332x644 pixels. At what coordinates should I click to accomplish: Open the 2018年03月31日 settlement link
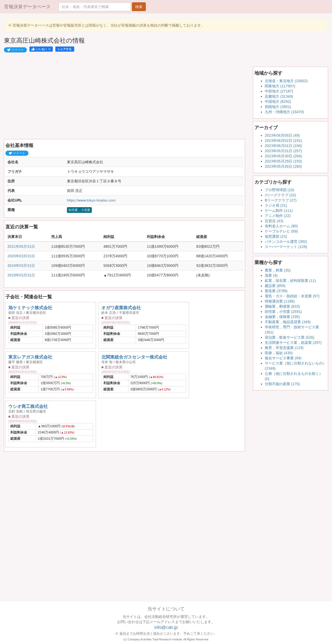21,275
